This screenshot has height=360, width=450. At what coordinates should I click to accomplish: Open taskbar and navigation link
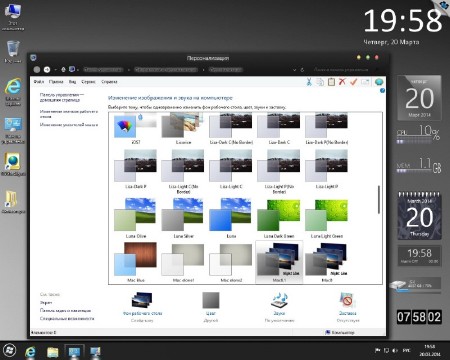pyautogui.click(x=65, y=310)
